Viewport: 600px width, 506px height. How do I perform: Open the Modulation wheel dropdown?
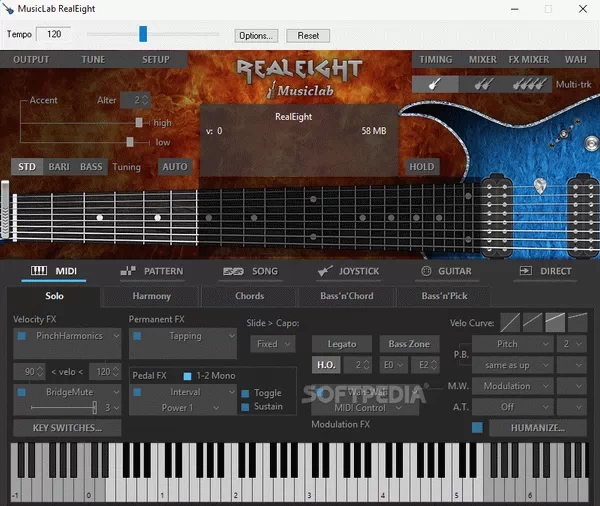point(513,386)
